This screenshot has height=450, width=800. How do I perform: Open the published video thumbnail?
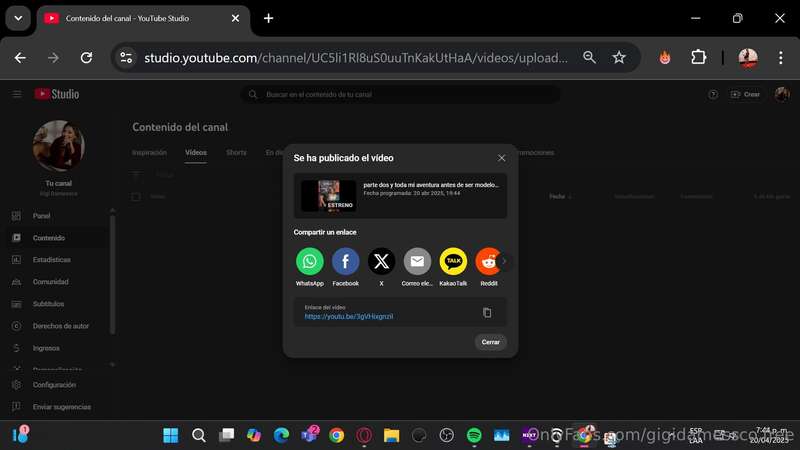point(329,196)
